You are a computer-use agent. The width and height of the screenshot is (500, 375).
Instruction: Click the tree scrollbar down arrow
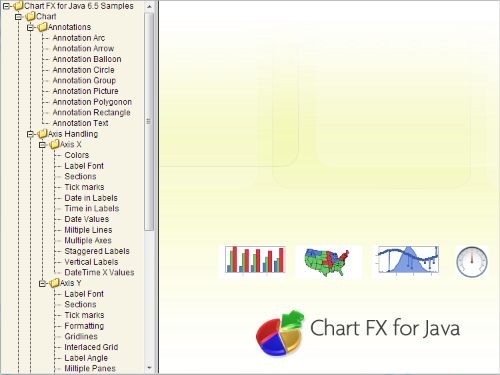[149, 368]
